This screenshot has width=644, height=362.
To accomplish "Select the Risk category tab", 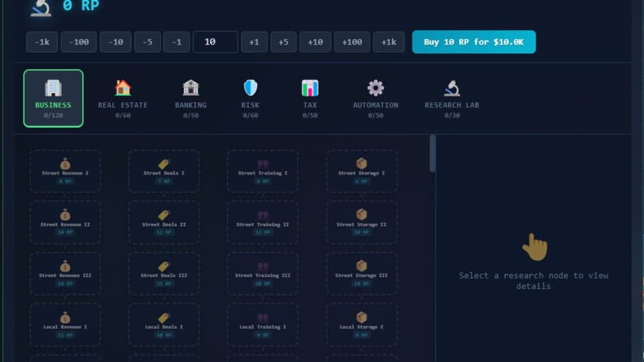I will point(251,99).
